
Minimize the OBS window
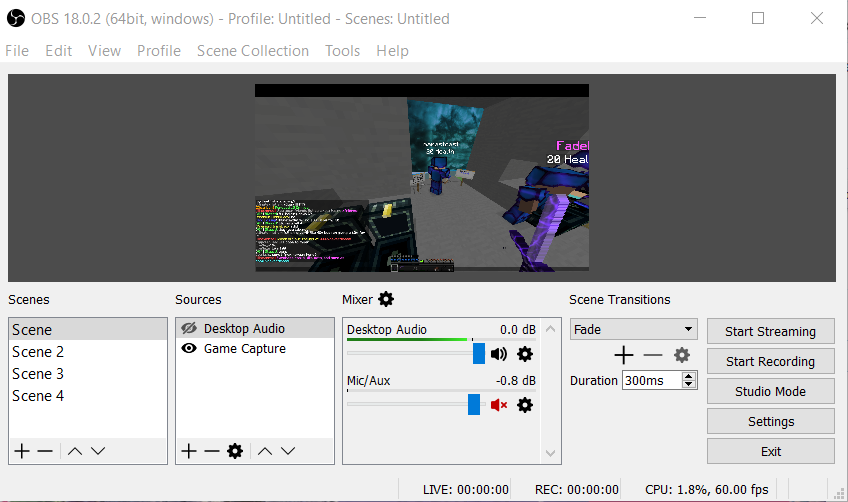point(700,18)
